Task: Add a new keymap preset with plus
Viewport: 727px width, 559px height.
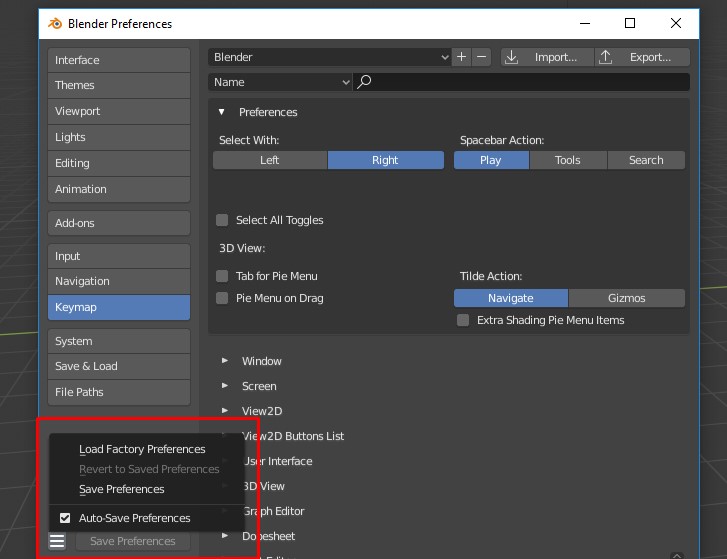Action: (x=461, y=57)
